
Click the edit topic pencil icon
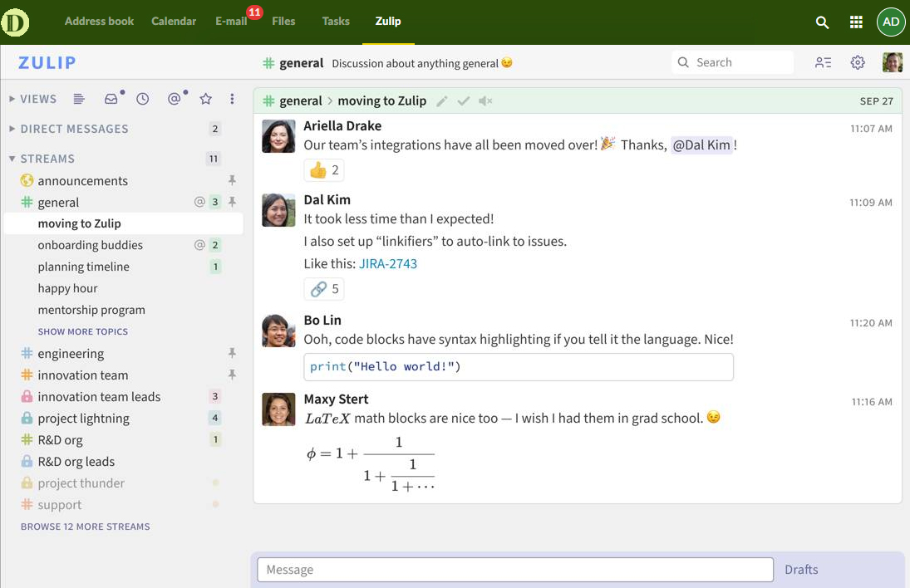click(x=442, y=101)
